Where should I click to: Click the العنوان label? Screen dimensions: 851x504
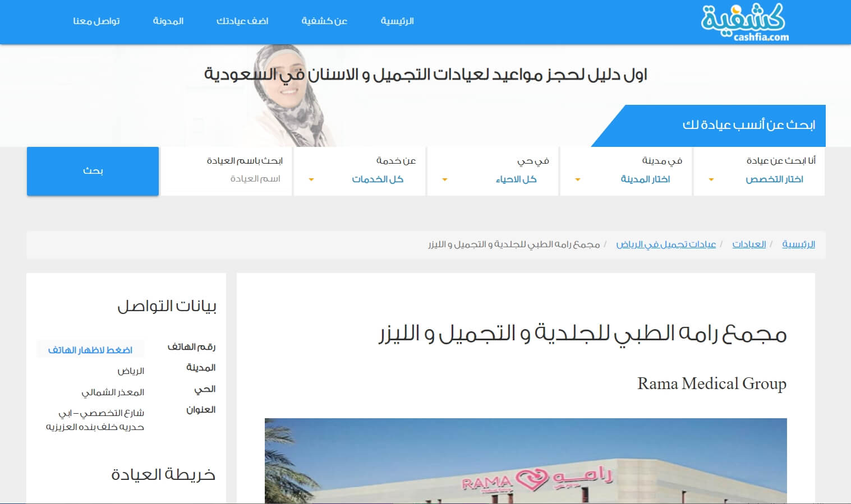click(201, 410)
